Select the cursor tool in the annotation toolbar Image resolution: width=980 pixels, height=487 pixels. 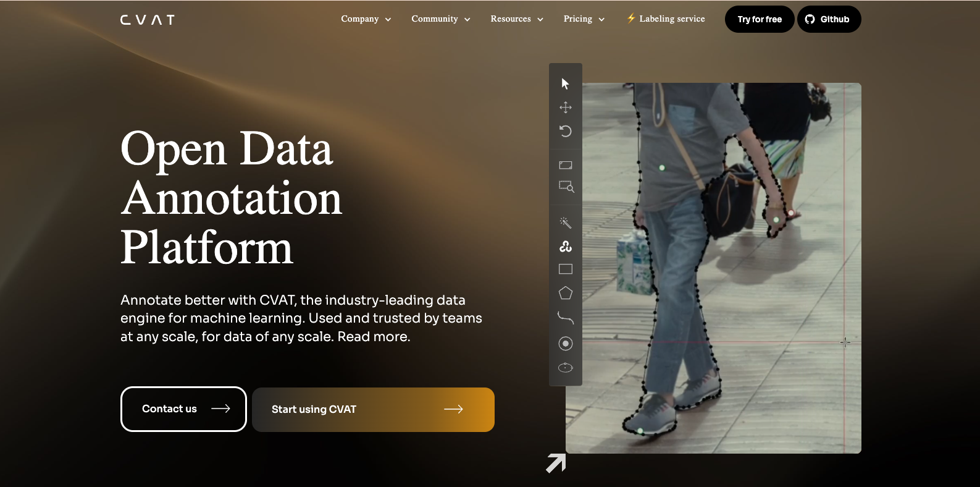click(x=565, y=83)
